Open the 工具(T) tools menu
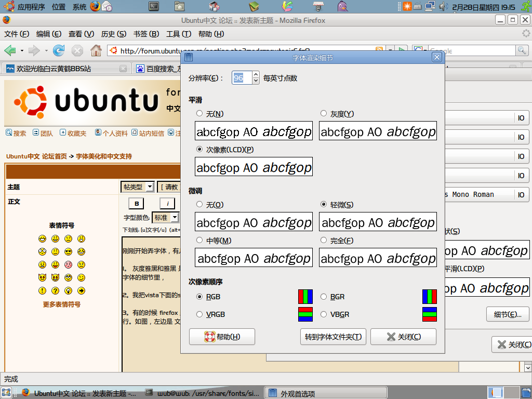This screenshot has width=532, height=399. [x=179, y=34]
